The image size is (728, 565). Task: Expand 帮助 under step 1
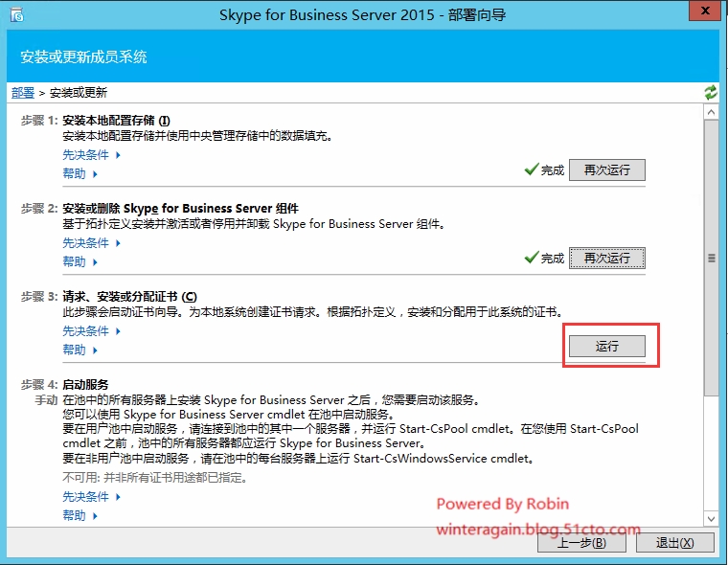pos(80,173)
